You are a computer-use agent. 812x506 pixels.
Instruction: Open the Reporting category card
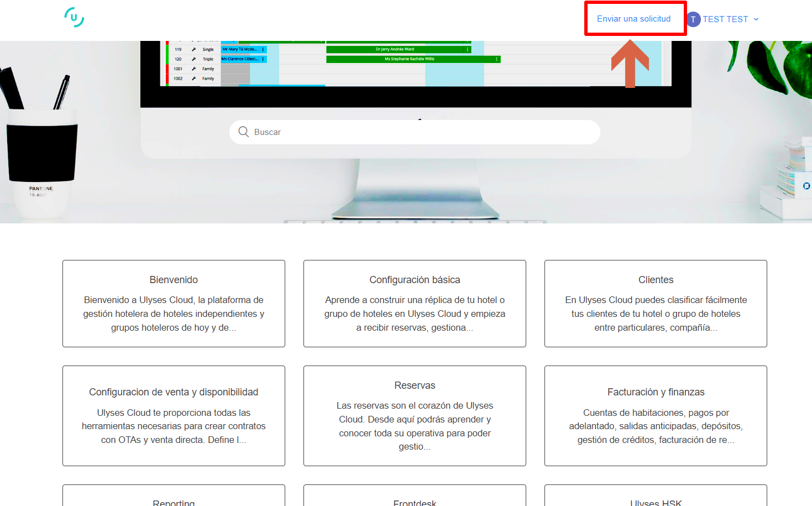[x=174, y=495]
